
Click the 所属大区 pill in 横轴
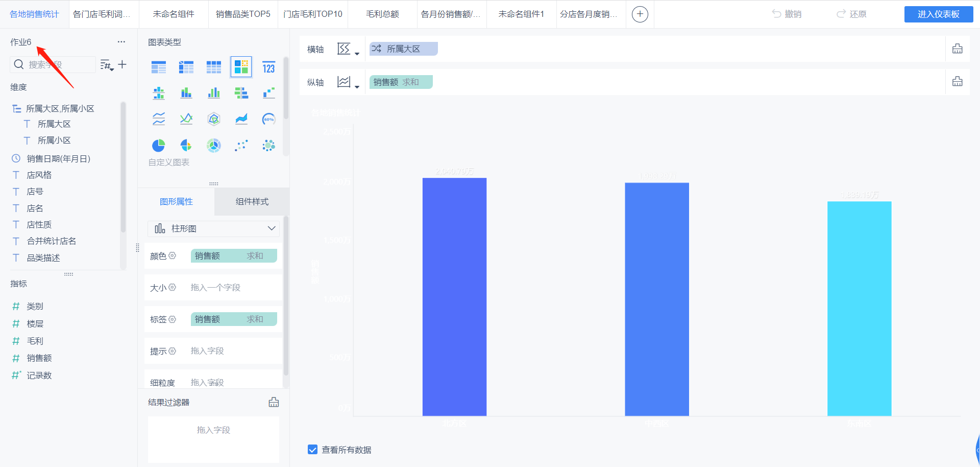pos(403,49)
